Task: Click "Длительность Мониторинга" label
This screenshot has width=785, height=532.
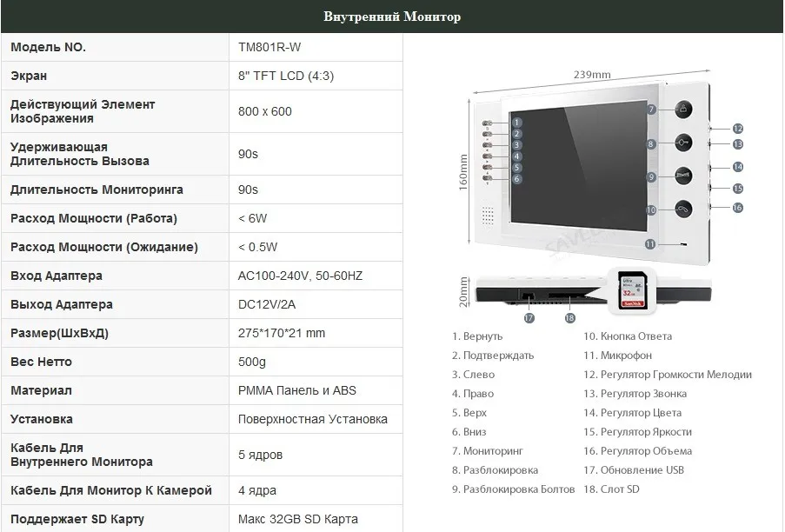Action: pyautogui.click(x=96, y=190)
